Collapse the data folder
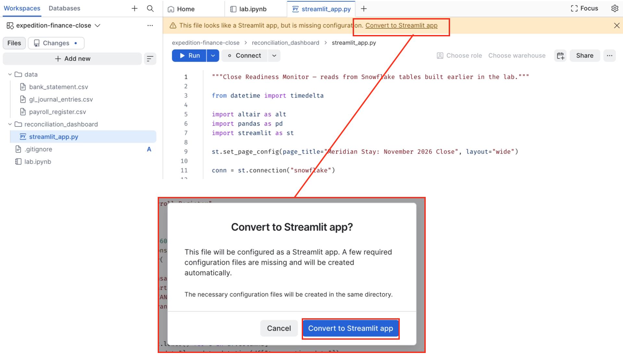The width and height of the screenshot is (623, 364). [10, 74]
